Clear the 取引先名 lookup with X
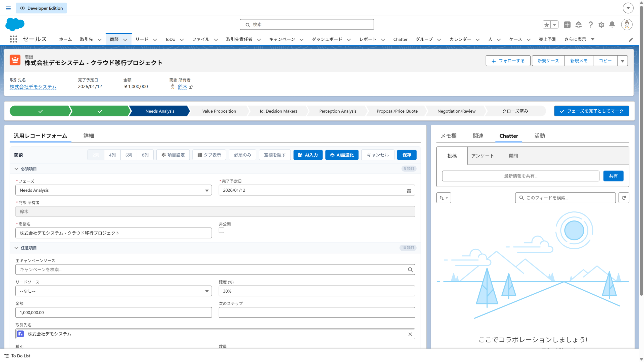Image resolution: width=644 pixels, height=362 pixels. click(410, 334)
